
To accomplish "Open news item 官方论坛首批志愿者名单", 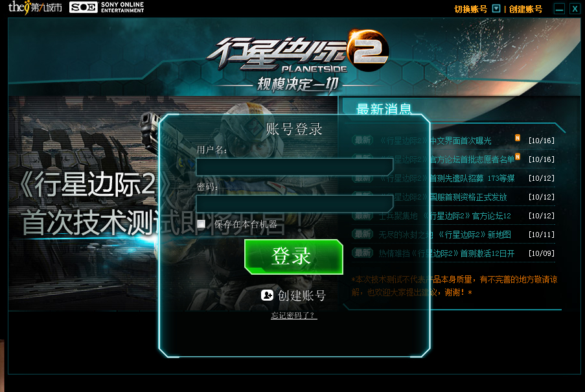I will 448,159.
